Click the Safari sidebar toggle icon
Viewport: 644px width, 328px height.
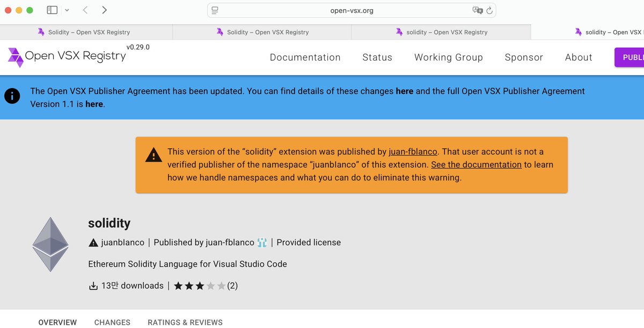(52, 10)
